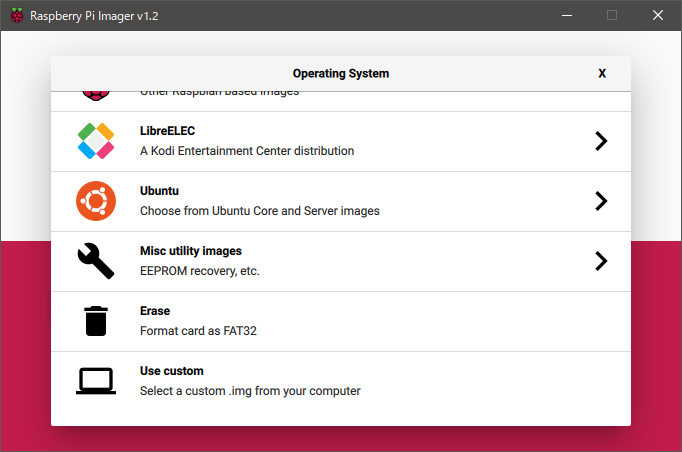The height and width of the screenshot is (452, 682).
Task: Click 'Other Raspbian based images' text
Action: (219, 93)
